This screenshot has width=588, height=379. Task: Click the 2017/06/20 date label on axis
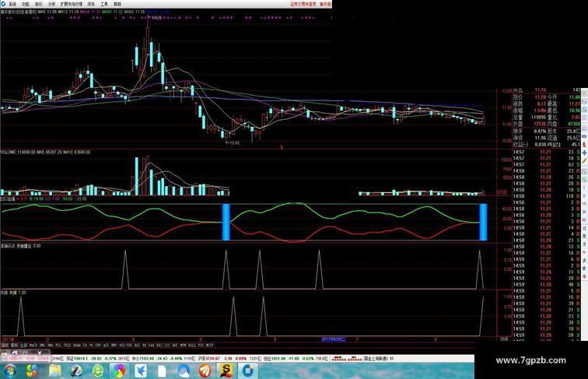(334, 339)
